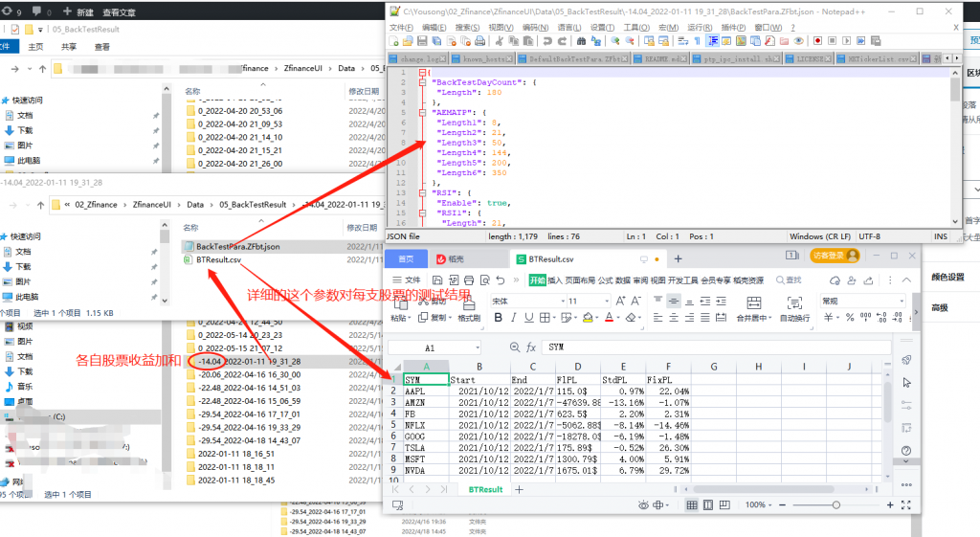
Task: Click WPS Print icon in quick toolbar
Action: [x=469, y=280]
